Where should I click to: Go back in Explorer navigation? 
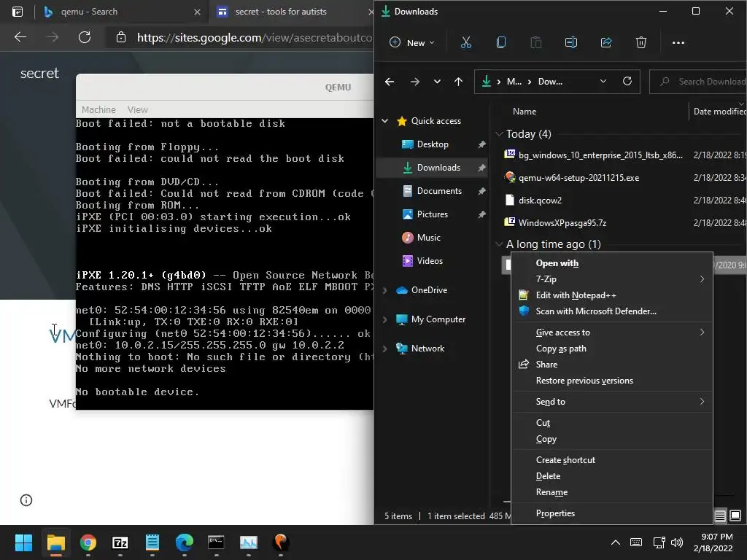(390, 82)
